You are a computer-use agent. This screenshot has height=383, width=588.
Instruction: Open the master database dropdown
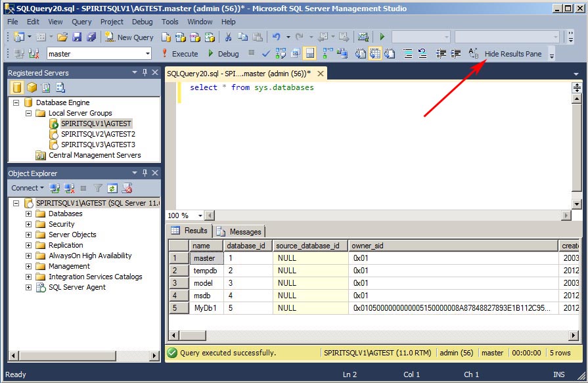[148, 53]
